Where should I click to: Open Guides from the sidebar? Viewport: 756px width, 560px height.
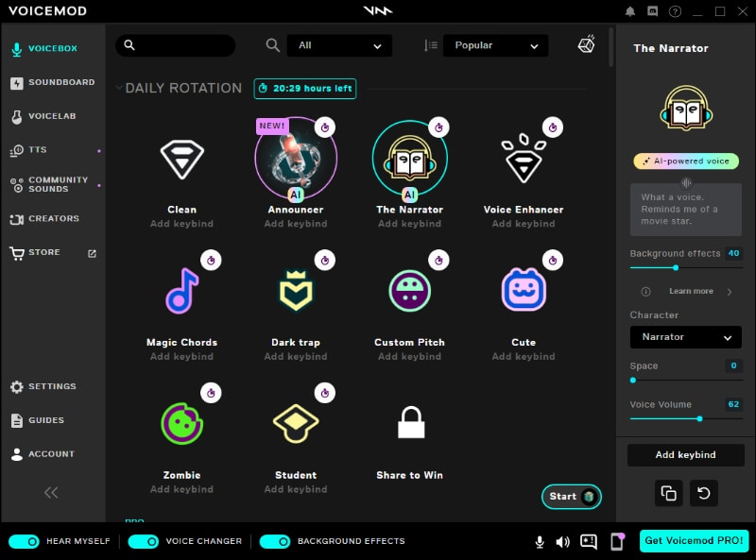point(37,420)
